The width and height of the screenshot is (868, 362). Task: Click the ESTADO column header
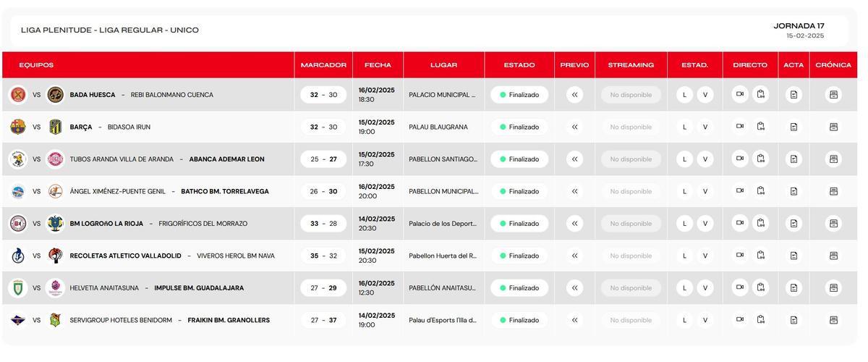[519, 65]
